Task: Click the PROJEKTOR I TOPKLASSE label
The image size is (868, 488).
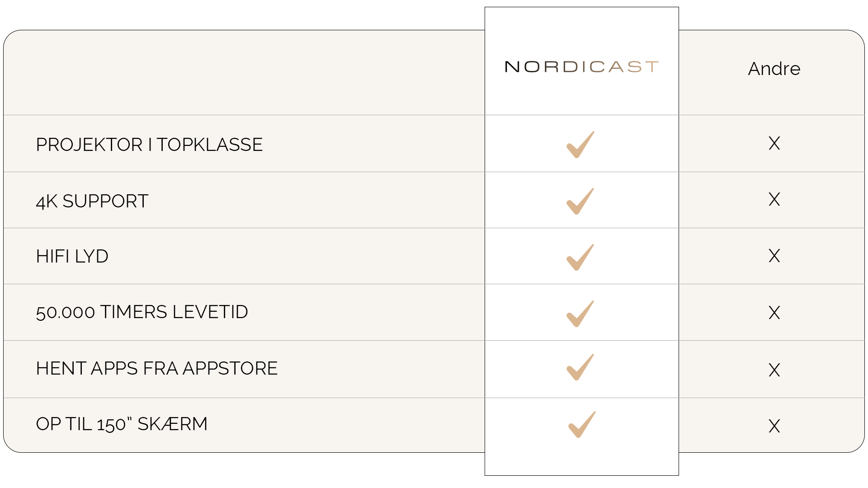Action: tap(149, 145)
